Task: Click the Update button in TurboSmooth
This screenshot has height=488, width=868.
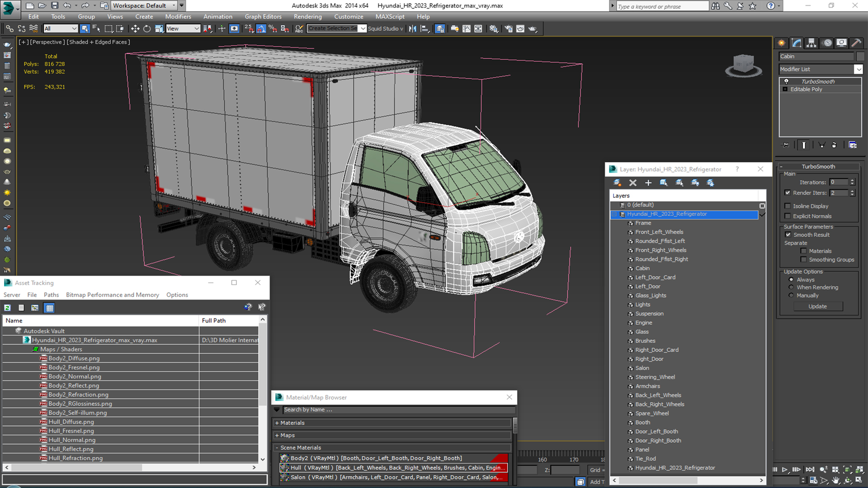Action: (818, 306)
